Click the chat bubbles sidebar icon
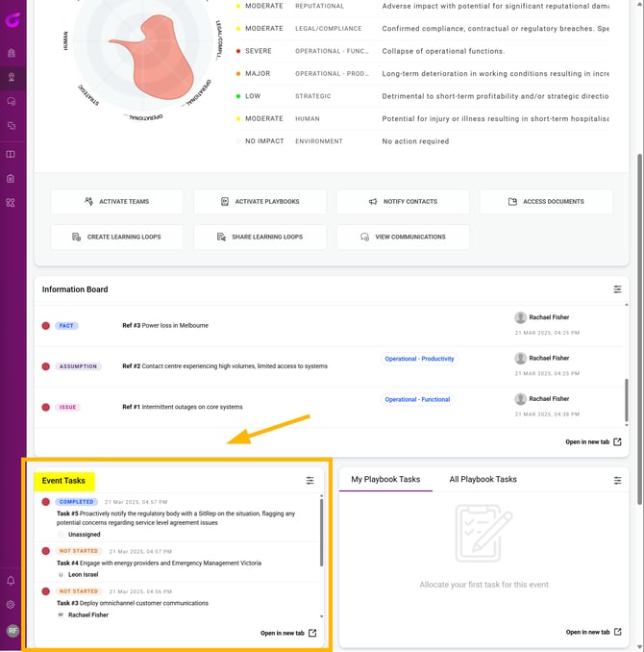 click(12, 101)
